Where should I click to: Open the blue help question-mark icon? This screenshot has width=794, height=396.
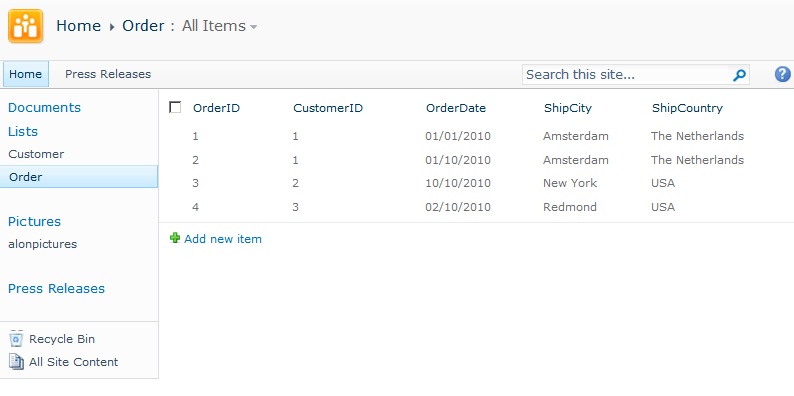782,74
